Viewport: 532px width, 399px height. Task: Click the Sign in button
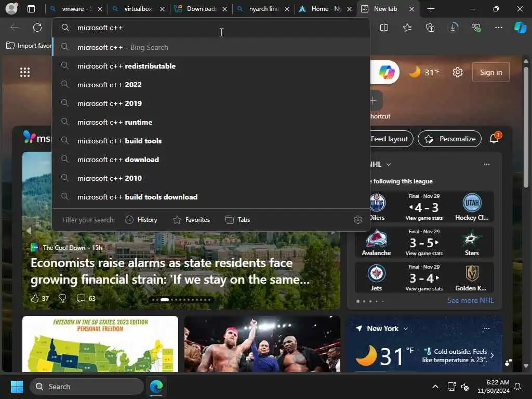point(490,72)
